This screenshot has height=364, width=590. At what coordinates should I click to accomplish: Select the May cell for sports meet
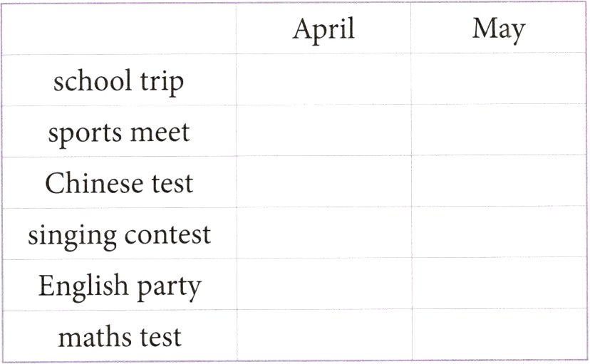[499, 131]
